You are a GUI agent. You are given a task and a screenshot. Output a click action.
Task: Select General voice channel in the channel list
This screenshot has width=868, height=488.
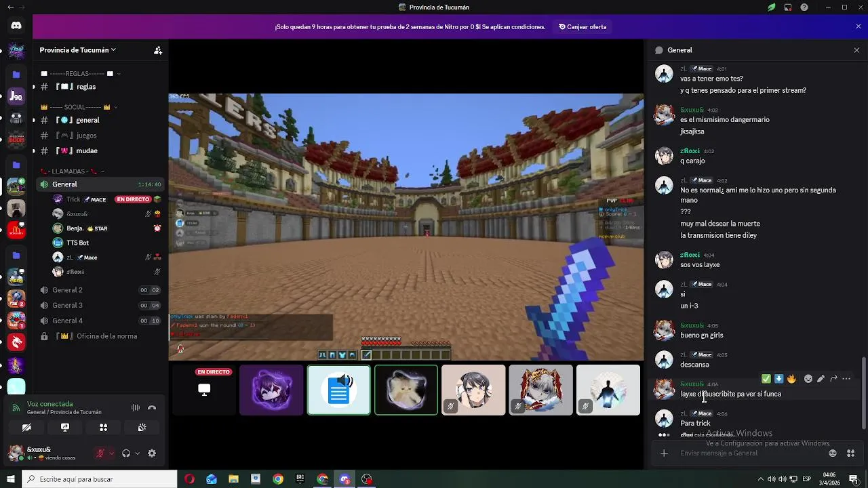[100, 184]
